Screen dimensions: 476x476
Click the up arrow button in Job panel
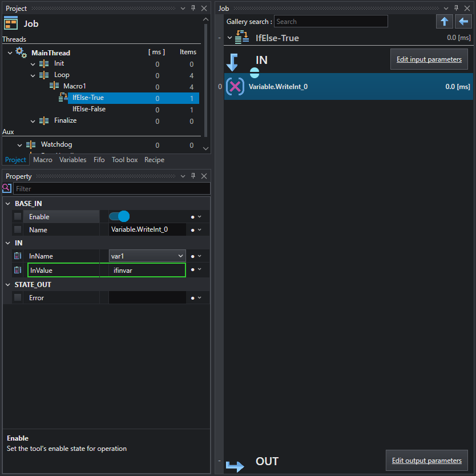coord(444,22)
